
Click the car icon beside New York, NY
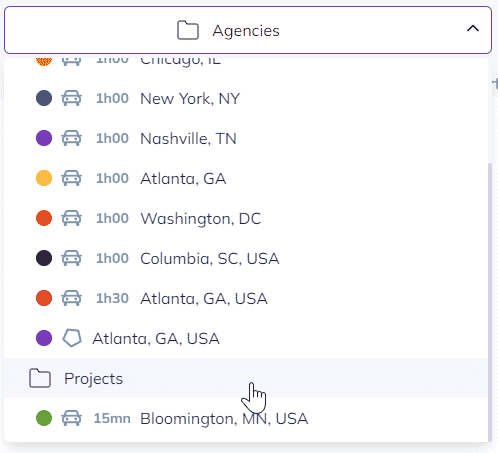pyautogui.click(x=71, y=98)
